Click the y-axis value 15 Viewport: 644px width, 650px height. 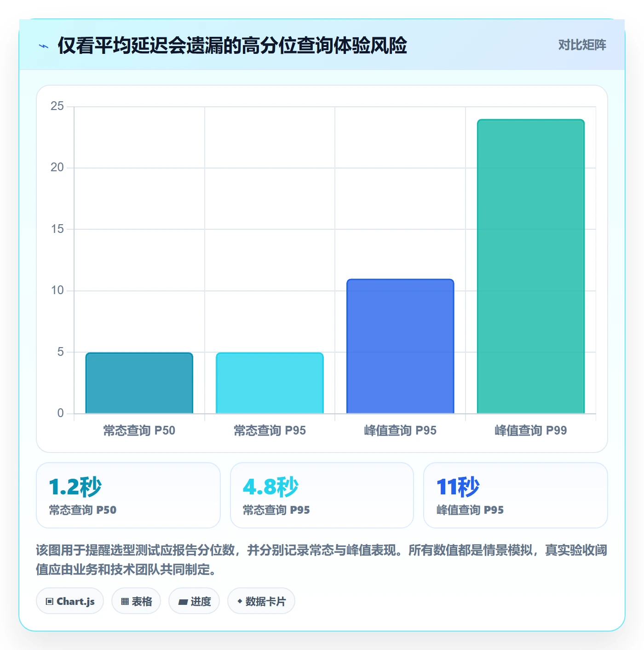point(57,229)
